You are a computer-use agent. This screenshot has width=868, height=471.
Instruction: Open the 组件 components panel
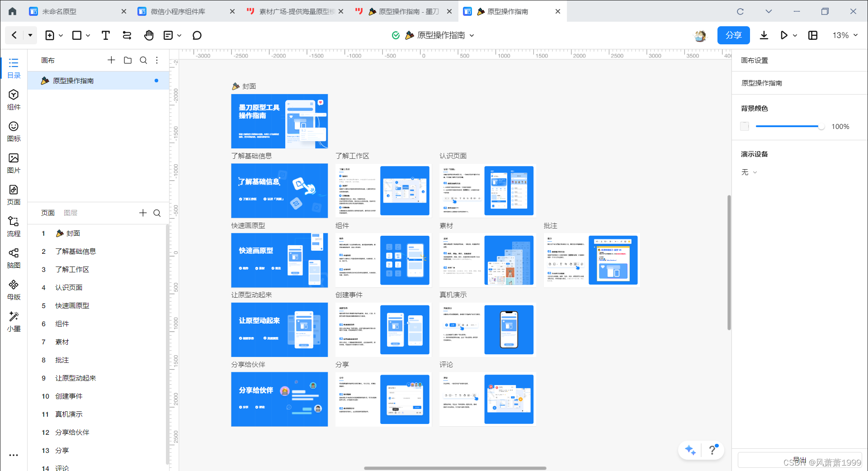14,100
